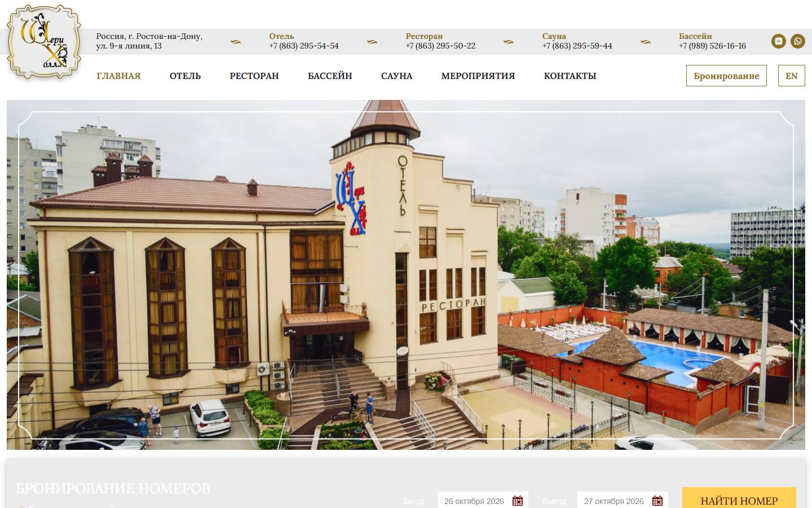Open the WhatsApp contact icon
812x508 pixels.
point(797,41)
